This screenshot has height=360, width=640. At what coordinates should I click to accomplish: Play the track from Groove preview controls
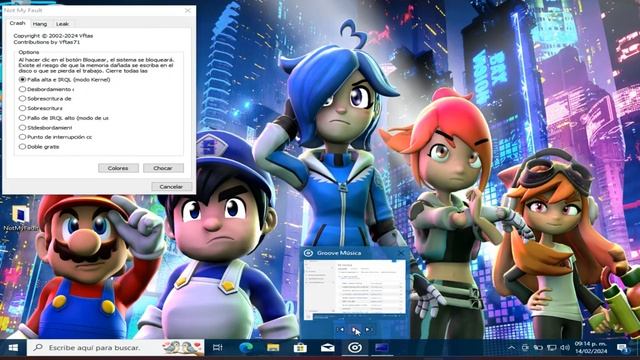(355, 330)
